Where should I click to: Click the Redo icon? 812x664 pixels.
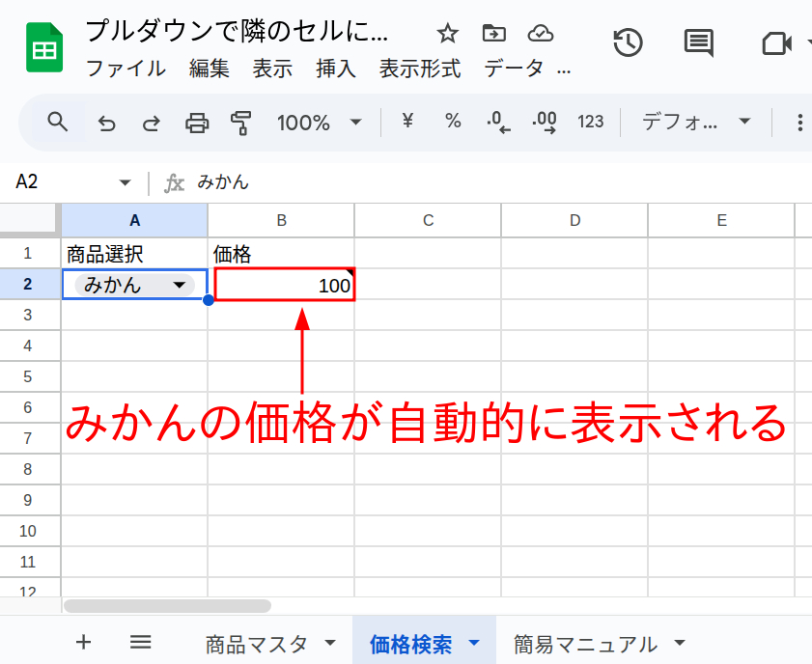point(152,122)
